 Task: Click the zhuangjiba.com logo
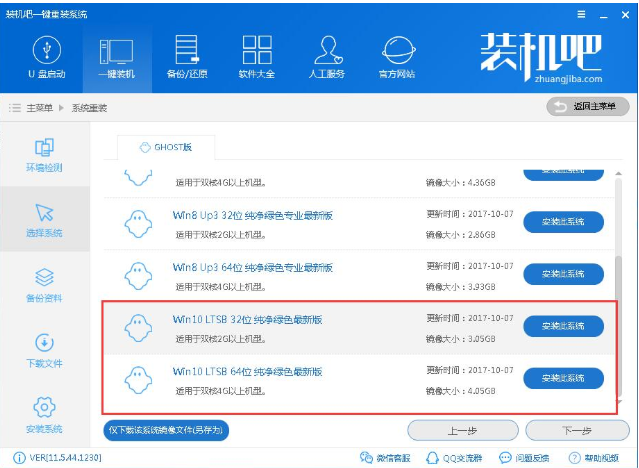click(542, 58)
